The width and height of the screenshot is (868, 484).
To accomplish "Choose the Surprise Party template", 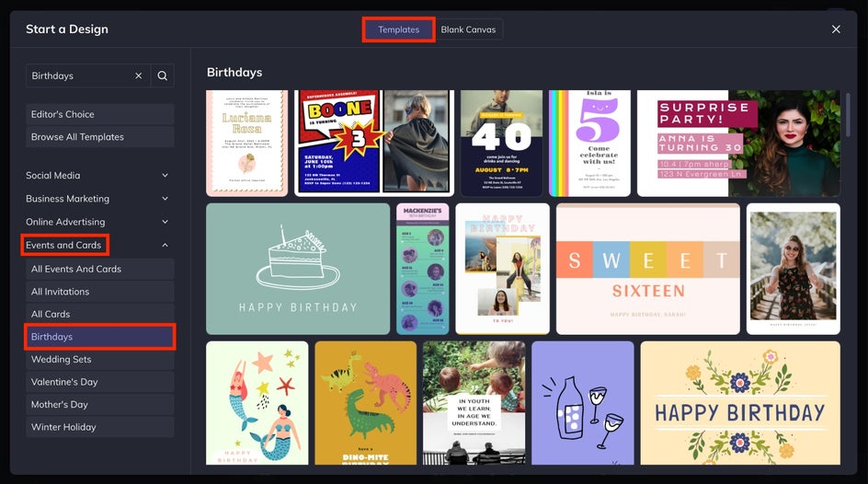I will click(738, 143).
